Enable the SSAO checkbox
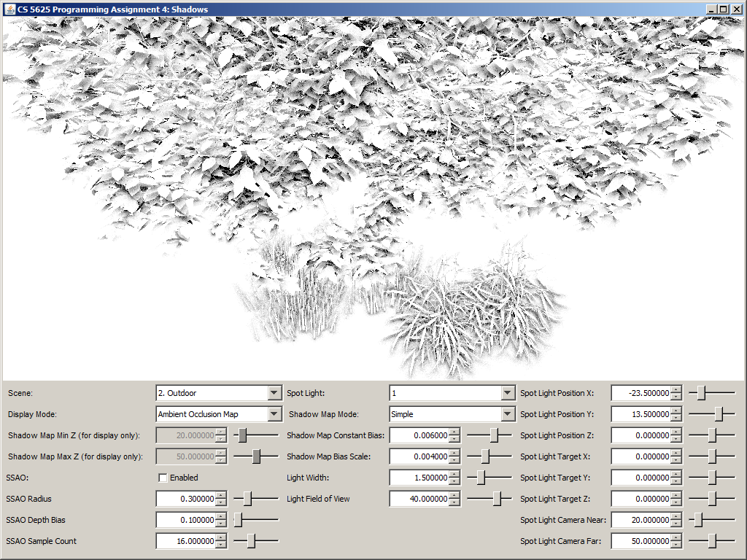 (x=163, y=478)
